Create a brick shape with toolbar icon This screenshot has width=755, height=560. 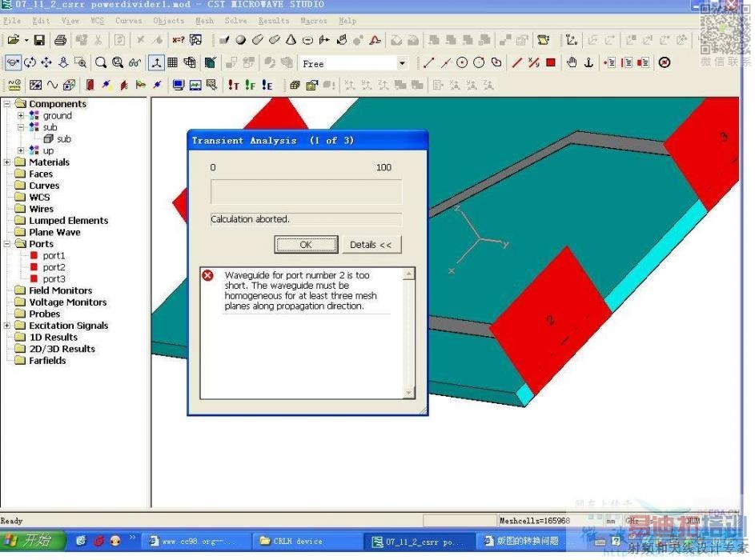tap(224, 40)
